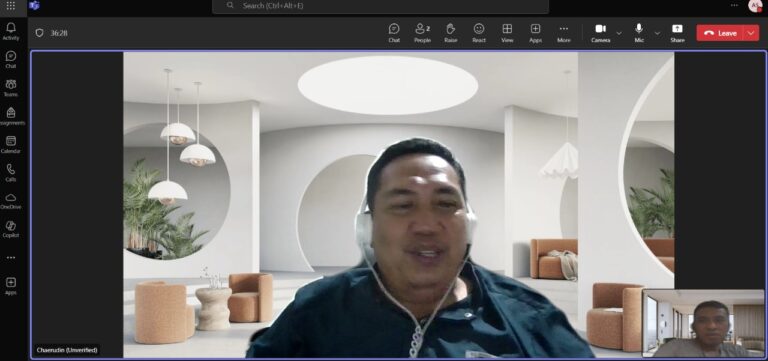This screenshot has width=768, height=361.
Task: Open the More meeting options menu
Action: 564,33
